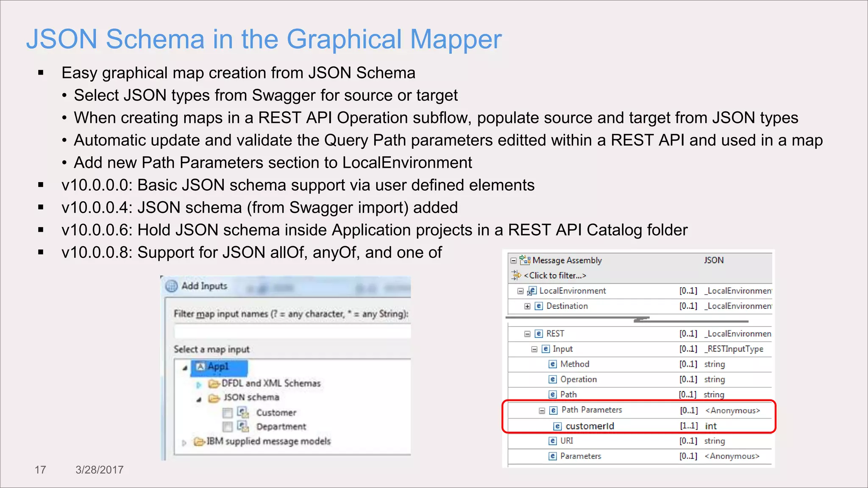Collapse the Path Parameters node

(542, 411)
